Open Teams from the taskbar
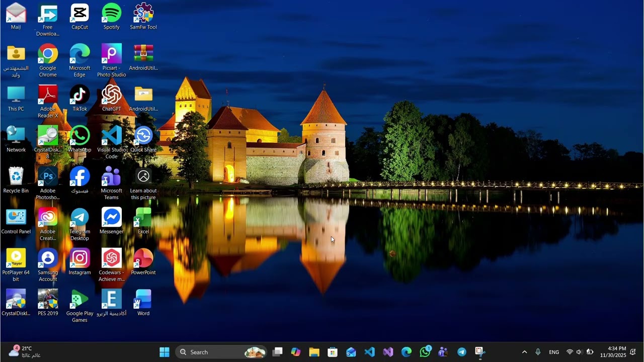The image size is (644, 362). [x=443, y=352]
